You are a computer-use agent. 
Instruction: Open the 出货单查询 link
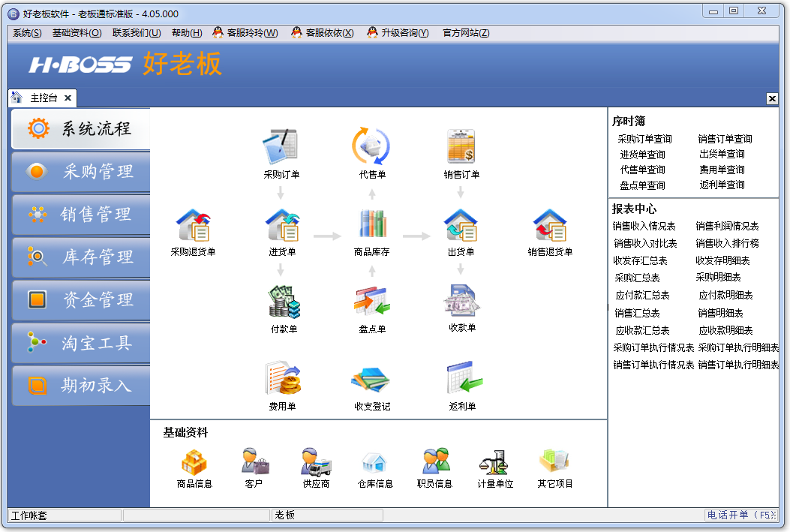722,154
